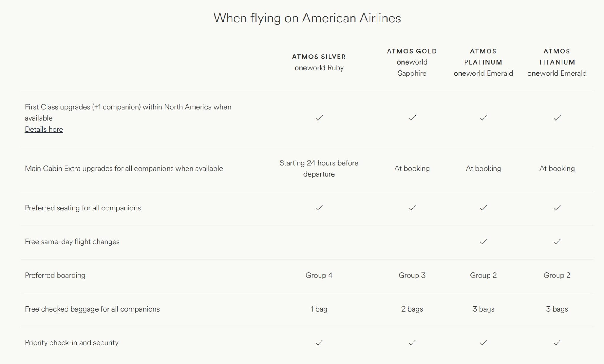Click Atmos Titanium preferred seating checkmark
Screen dimensions: 604x364
coord(557,208)
